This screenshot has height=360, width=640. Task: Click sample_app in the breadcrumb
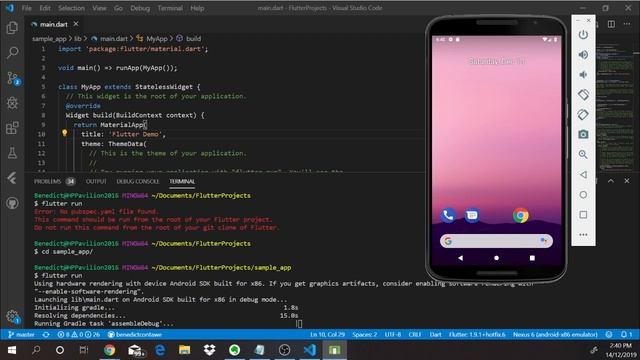49,39
